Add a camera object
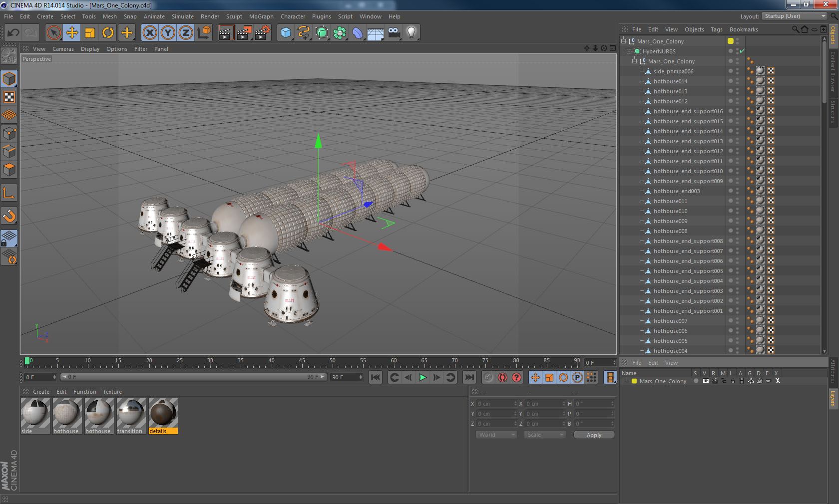This screenshot has width=839, height=504. pos(394,33)
